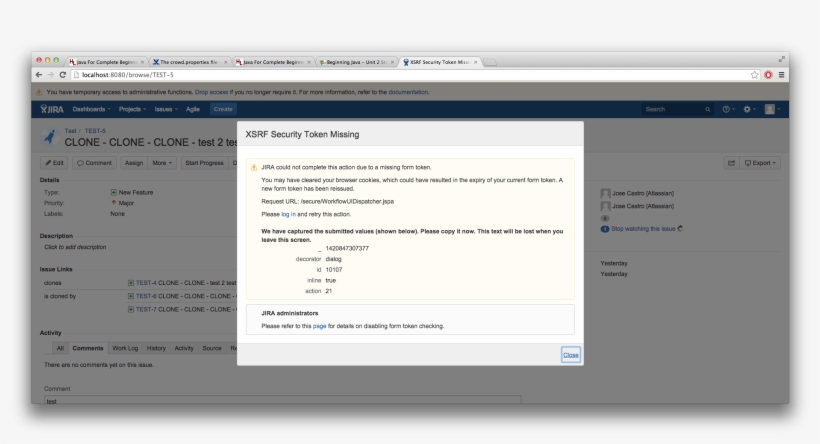
Task: Click the Test project rocket avatar
Action: [50, 137]
